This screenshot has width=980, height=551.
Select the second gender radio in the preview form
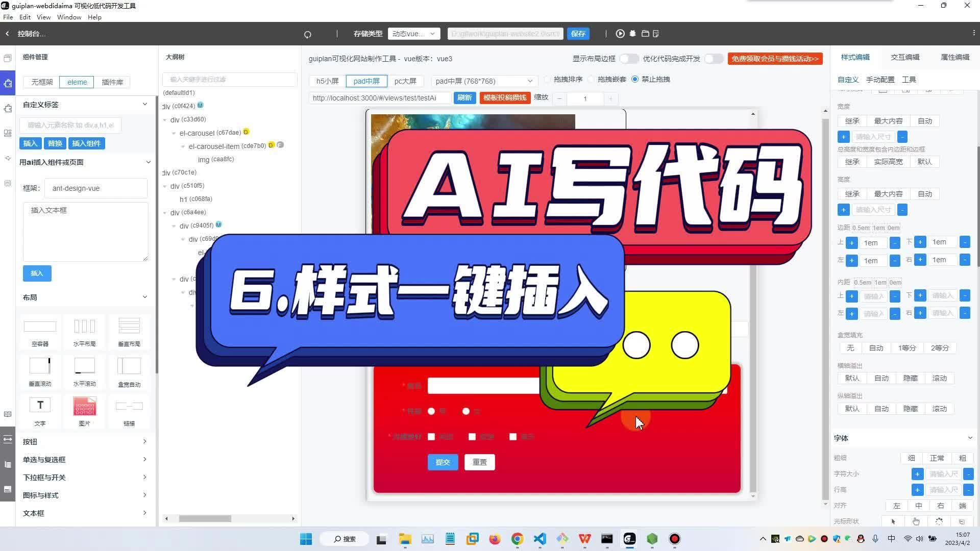[x=466, y=411]
